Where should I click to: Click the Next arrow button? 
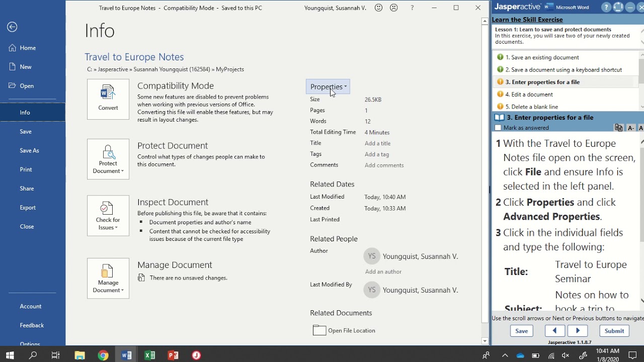578,331
